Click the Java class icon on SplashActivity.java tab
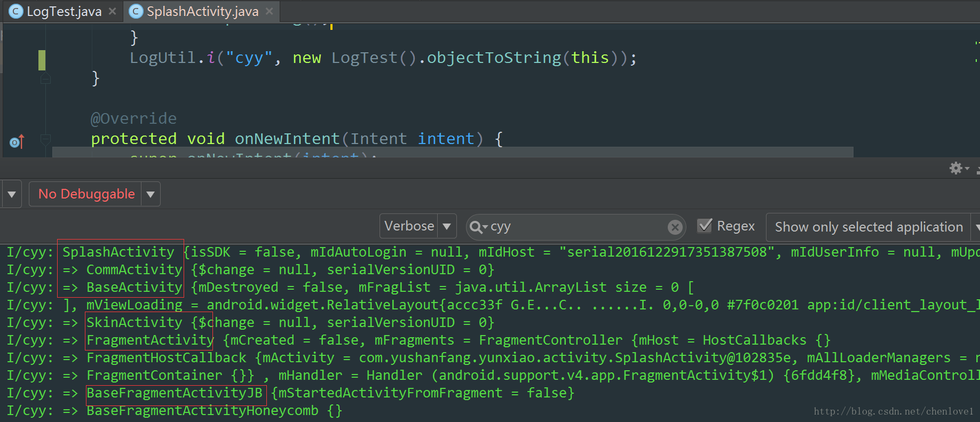Image resolution: width=980 pixels, height=422 pixels. (137, 11)
